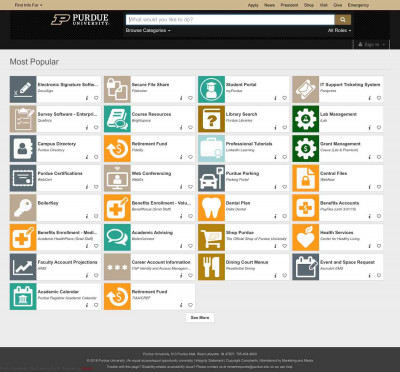Favorite the Purdue Parking tile
The image size is (400, 372).
point(285,187)
